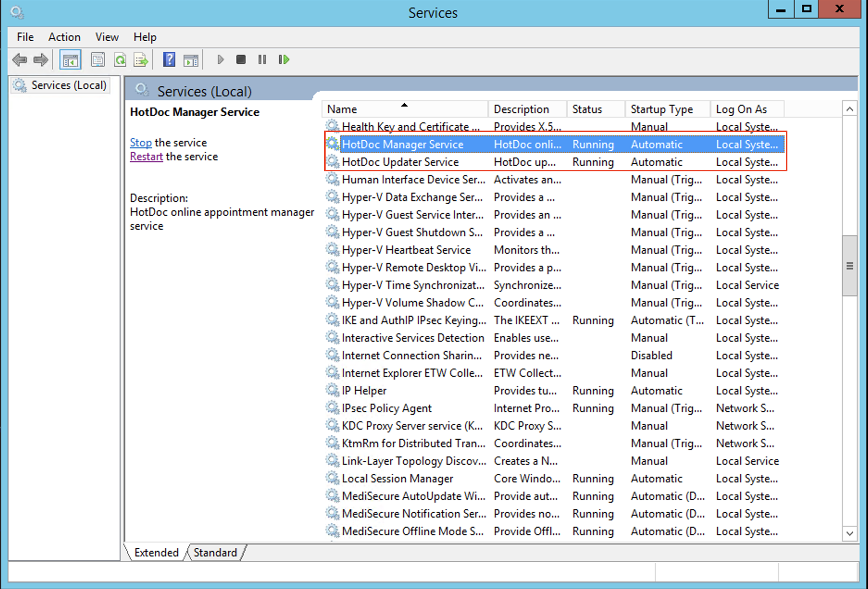Click the Forward arrow toolbar icon
868x589 pixels.
point(41,60)
